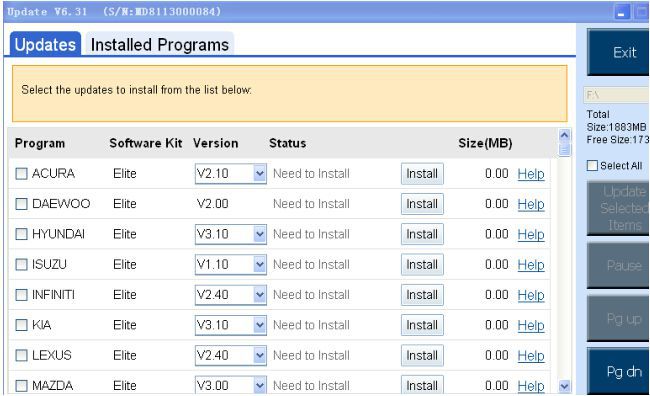Click the Program column header
Viewport: 650px width, 396px height.
(x=40, y=143)
